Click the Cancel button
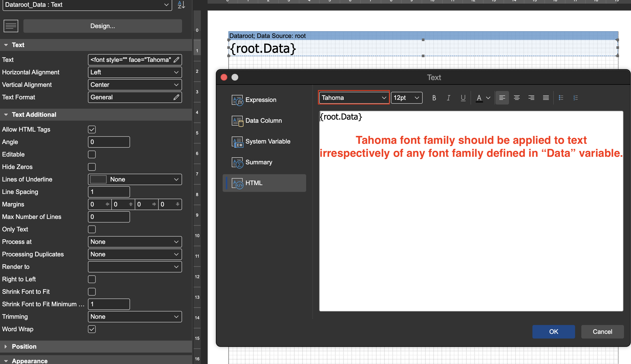631x364 pixels. pos(602,331)
